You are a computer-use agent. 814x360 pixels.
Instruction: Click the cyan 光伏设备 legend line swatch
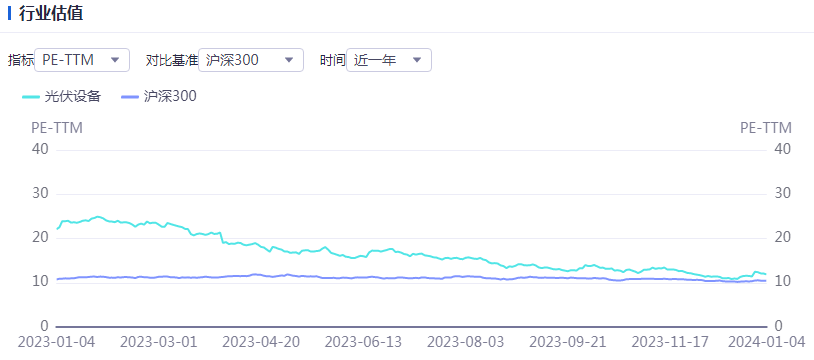coord(31,97)
